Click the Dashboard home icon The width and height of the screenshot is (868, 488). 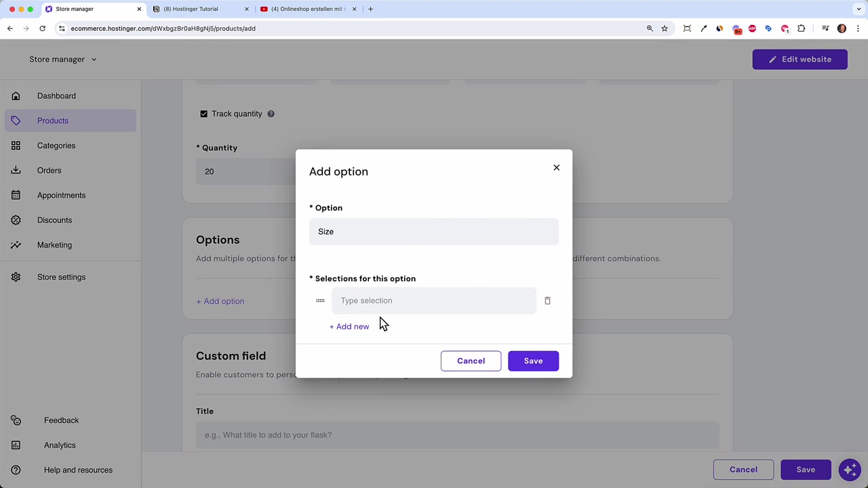(x=16, y=96)
